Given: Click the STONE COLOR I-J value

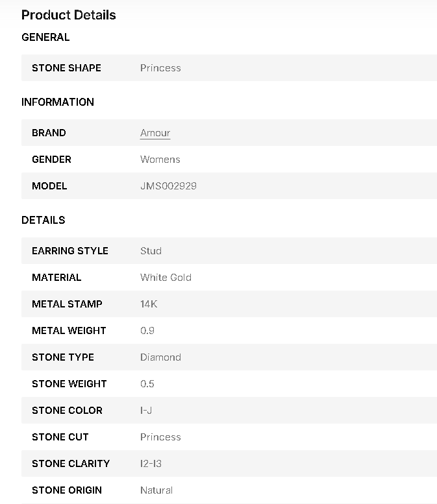Looking at the screenshot, I should (146, 411).
